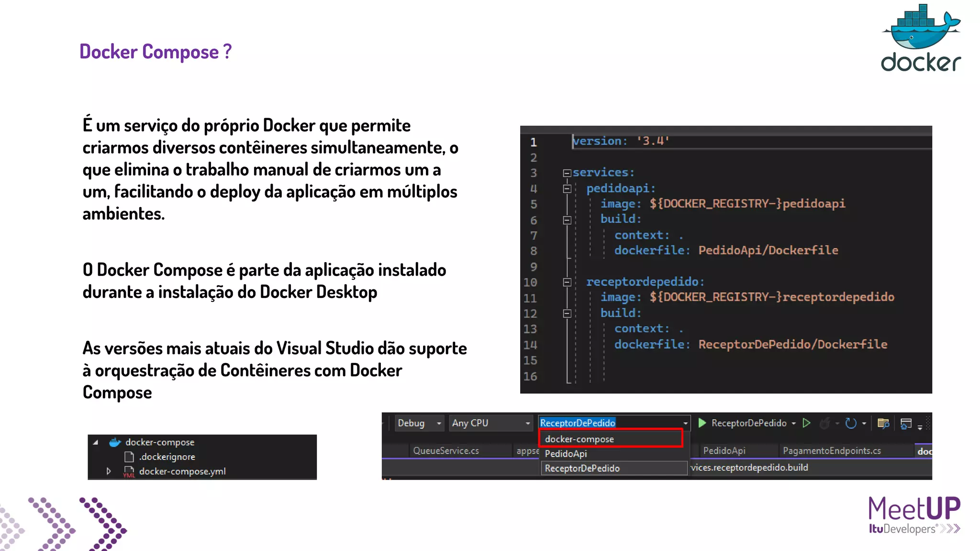Click line 1 version: '3.4' in the editor

pyautogui.click(x=621, y=141)
